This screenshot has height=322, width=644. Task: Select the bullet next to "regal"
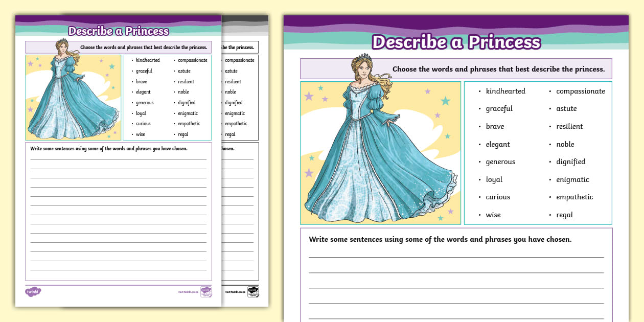click(x=550, y=215)
